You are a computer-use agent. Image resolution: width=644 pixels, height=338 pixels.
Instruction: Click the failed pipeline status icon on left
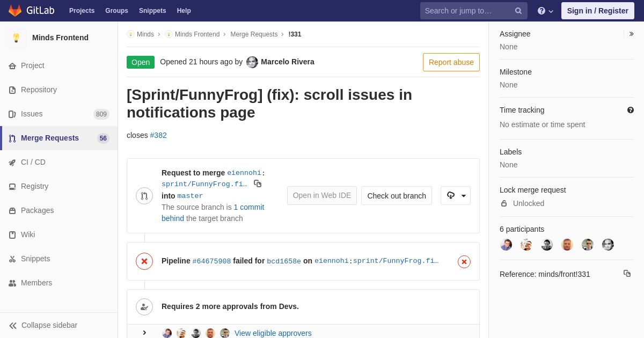(144, 261)
